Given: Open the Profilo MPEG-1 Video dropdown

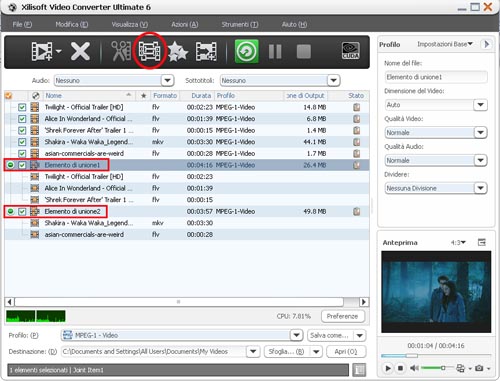Looking at the screenshot, I should click(296, 335).
